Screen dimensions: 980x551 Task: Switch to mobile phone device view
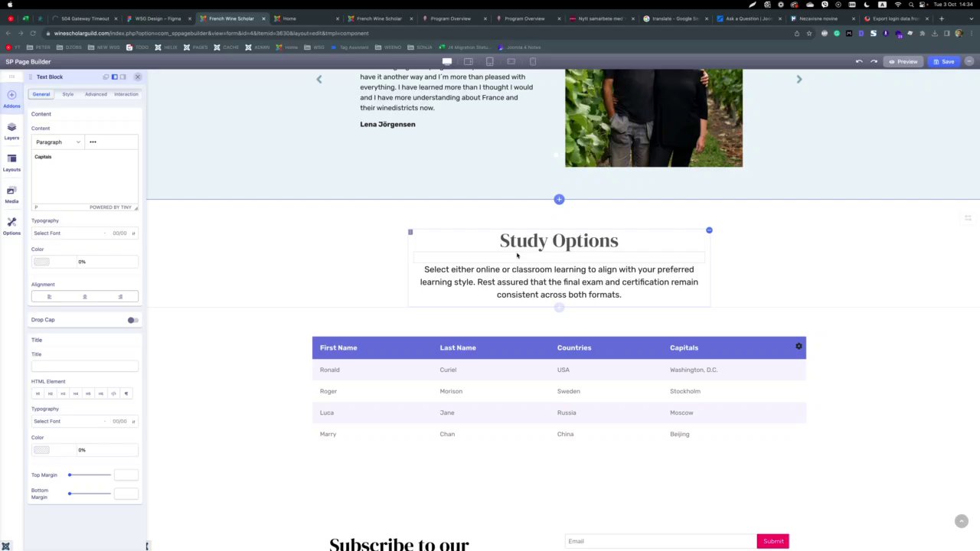[533, 61]
